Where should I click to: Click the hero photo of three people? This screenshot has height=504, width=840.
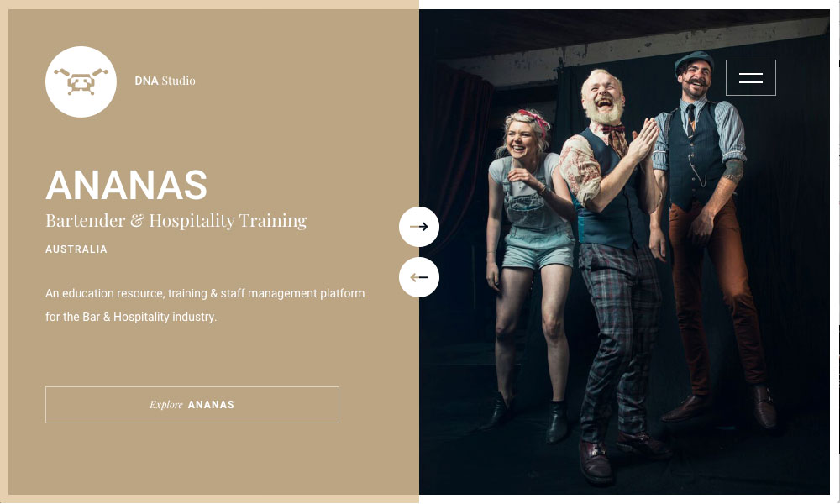click(625, 252)
